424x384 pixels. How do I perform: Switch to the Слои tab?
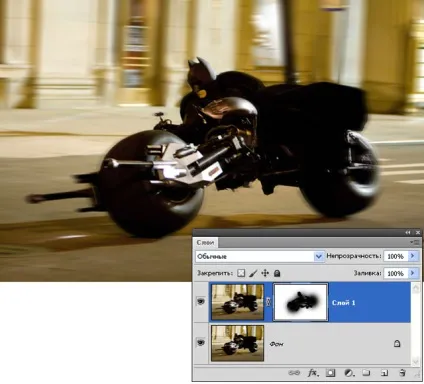205,243
